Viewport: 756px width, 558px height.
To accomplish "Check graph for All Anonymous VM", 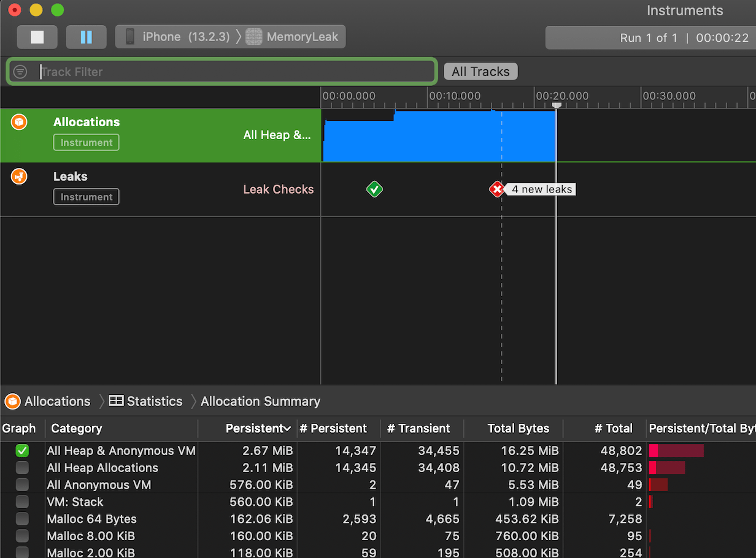I will click(x=22, y=485).
